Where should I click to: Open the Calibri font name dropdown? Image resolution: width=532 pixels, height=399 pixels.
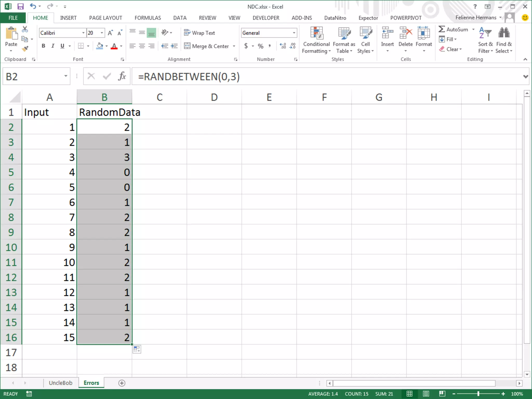83,33
